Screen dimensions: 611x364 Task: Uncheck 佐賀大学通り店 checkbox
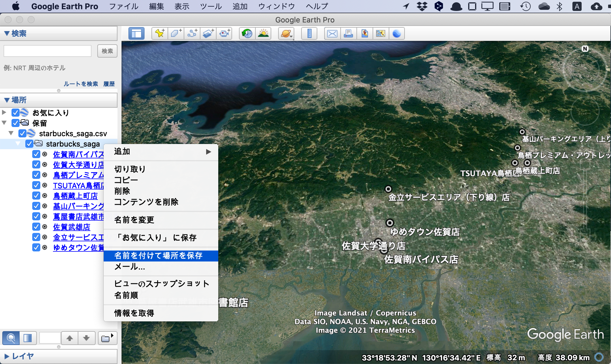click(x=36, y=164)
